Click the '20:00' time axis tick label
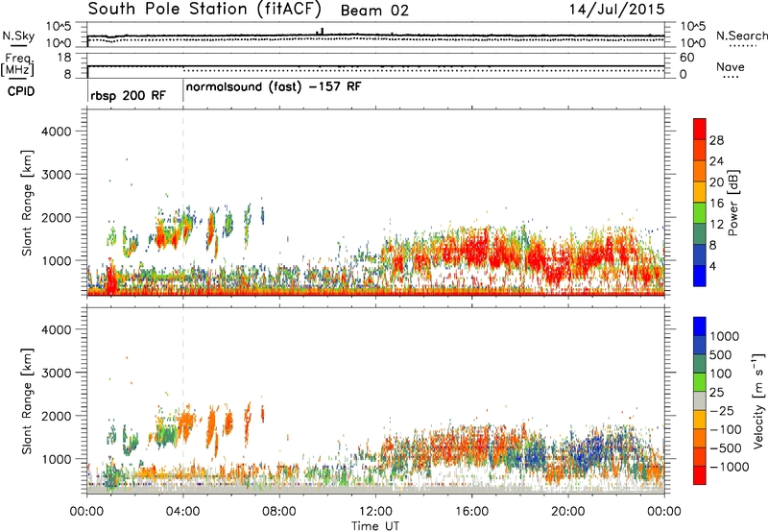 click(x=567, y=512)
